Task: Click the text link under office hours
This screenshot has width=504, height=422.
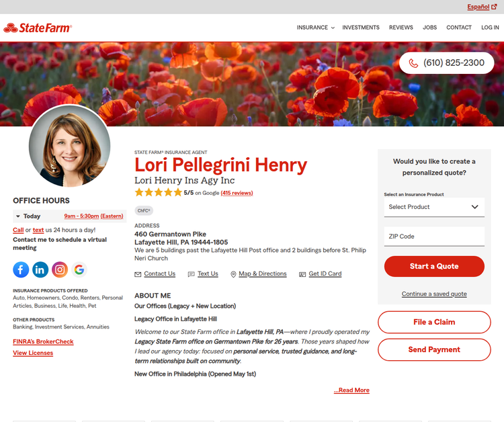Action: coord(38,230)
